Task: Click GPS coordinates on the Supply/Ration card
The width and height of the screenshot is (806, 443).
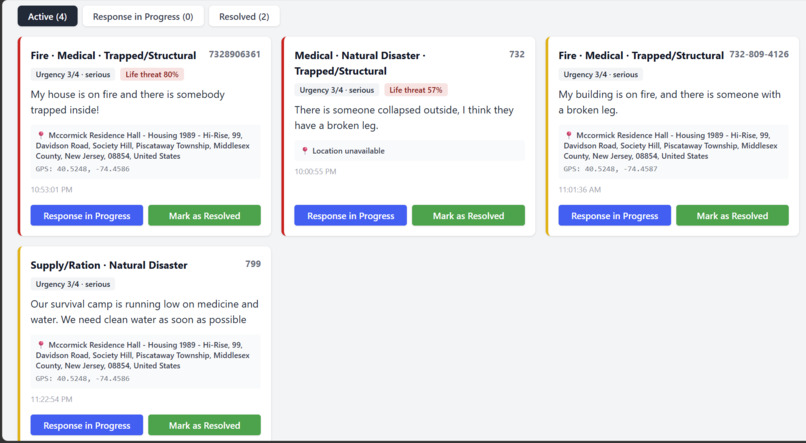Action: (x=82, y=379)
